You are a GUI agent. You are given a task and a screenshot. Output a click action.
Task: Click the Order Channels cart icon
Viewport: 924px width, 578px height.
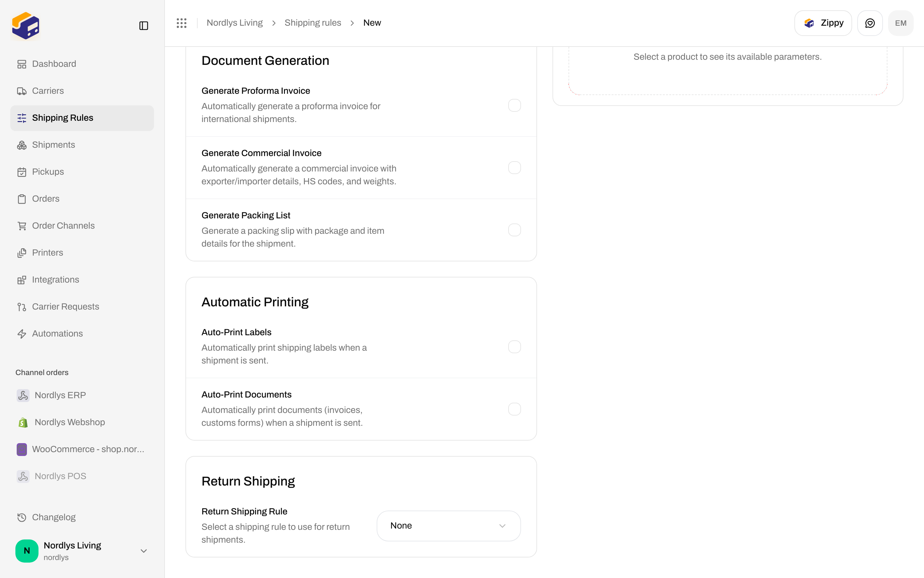point(22,226)
